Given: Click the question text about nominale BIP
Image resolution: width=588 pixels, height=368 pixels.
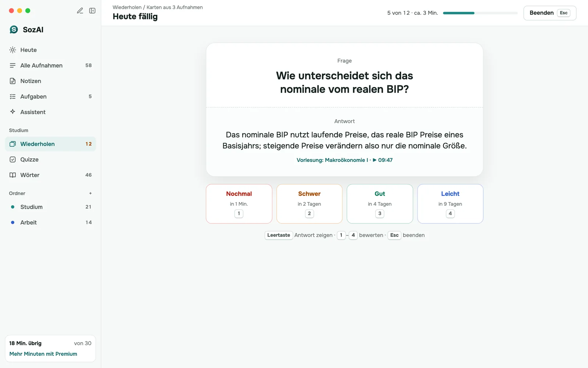Looking at the screenshot, I should [344, 82].
